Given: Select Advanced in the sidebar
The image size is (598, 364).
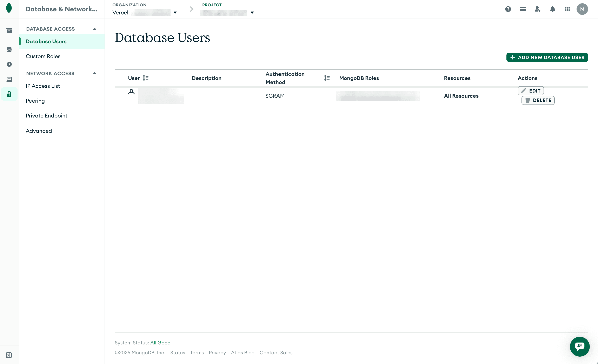Looking at the screenshot, I should tap(39, 131).
